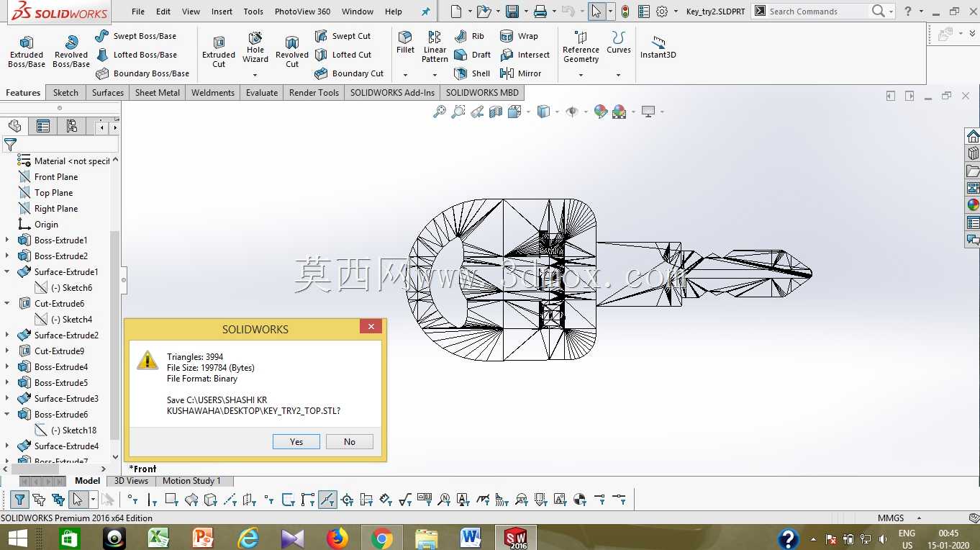
Task: Switch to the Sheet Metal tab
Action: point(158,93)
